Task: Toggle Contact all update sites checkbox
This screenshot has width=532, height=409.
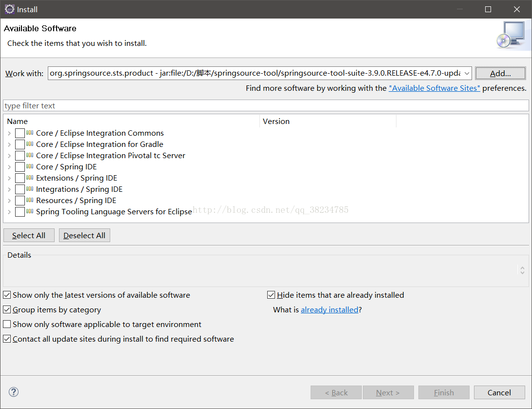Action: coord(7,339)
